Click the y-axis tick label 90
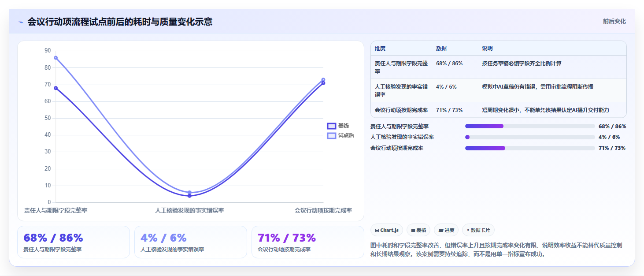 (x=48, y=51)
